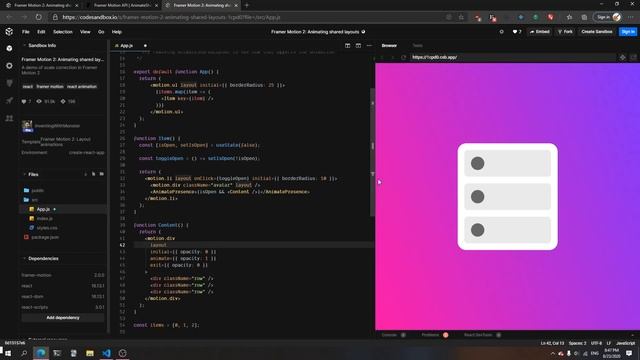Click the browser favorites star icon
The width and height of the screenshot is (640, 360).
coord(461,17)
